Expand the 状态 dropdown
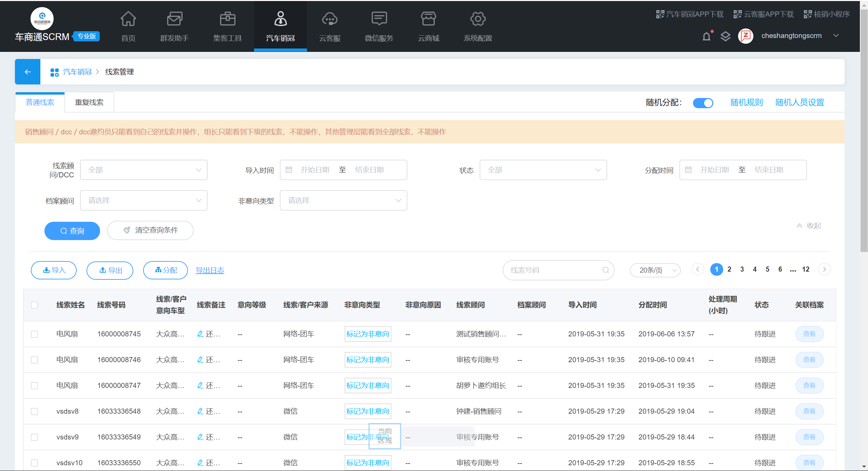The image size is (868, 471). click(x=543, y=170)
